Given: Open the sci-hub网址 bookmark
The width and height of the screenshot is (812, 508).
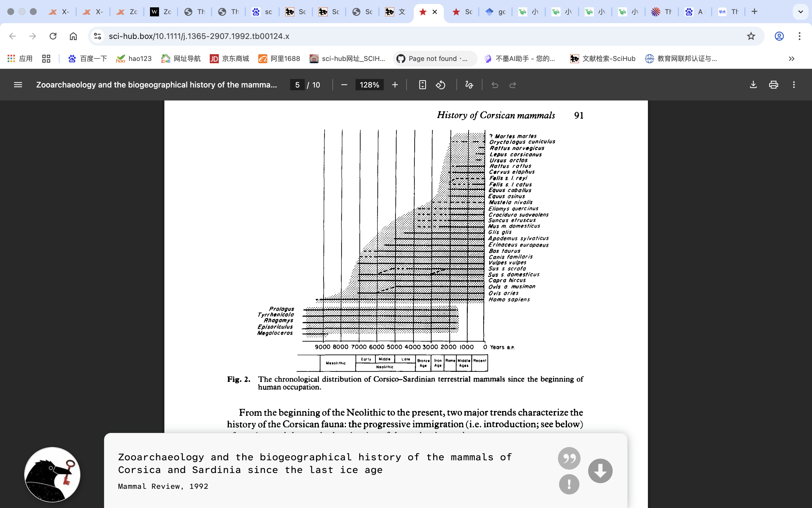Looking at the screenshot, I should pos(347,59).
